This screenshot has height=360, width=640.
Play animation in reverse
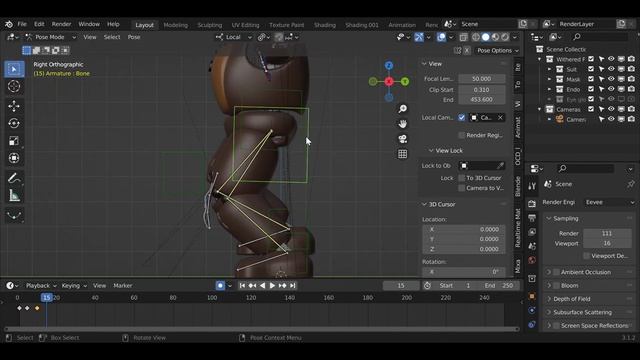click(x=262, y=286)
